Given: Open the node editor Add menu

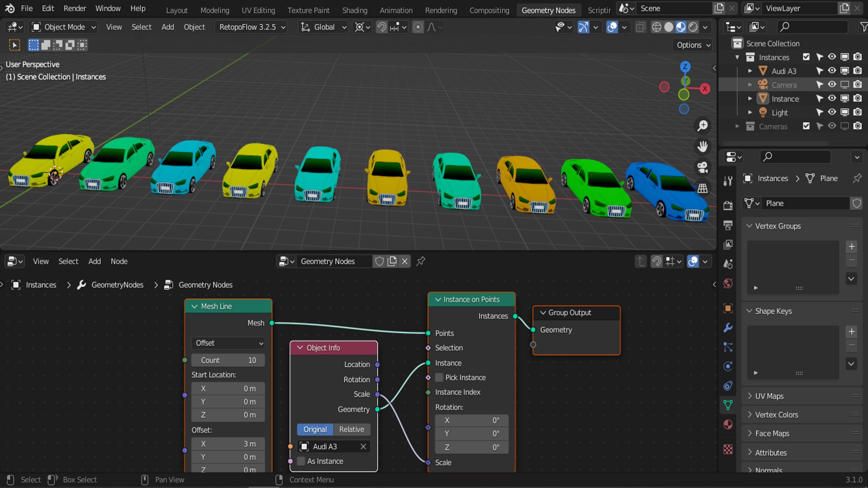Looking at the screenshot, I should point(94,261).
